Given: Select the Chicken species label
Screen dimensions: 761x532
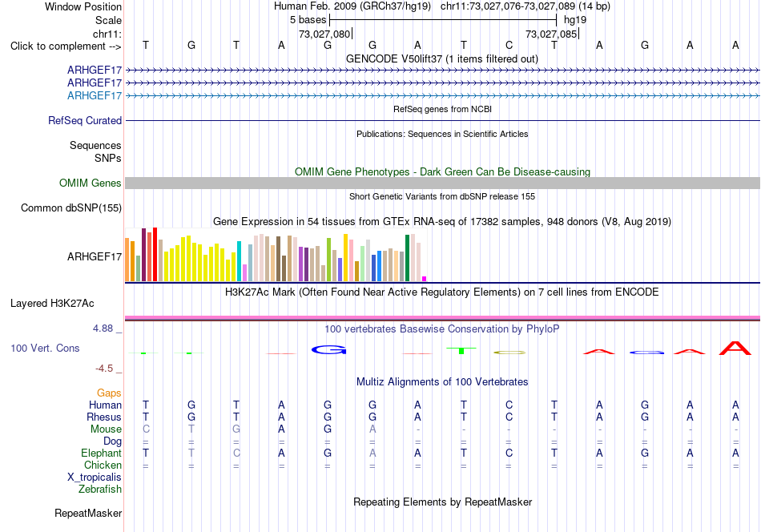Looking at the screenshot, I should pyautogui.click(x=103, y=465).
